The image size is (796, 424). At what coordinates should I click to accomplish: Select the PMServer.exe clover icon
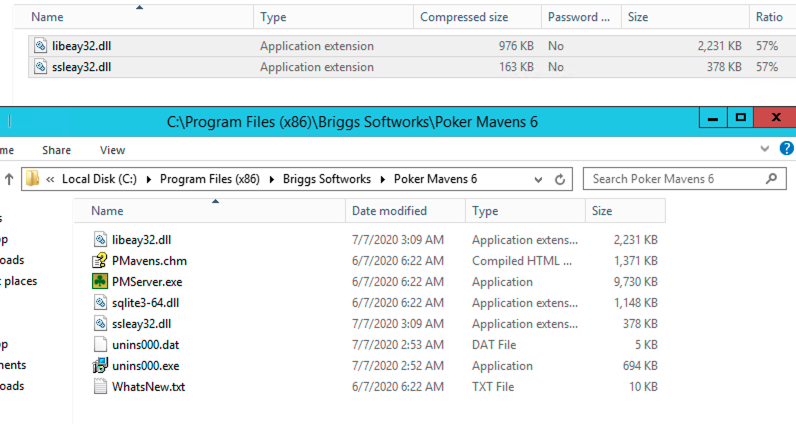100,282
